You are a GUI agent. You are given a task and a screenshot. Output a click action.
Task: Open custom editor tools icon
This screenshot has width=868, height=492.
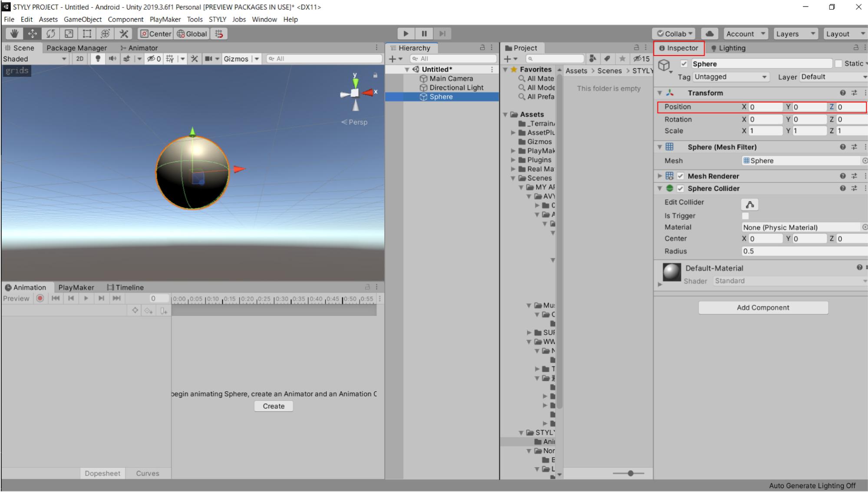click(124, 33)
